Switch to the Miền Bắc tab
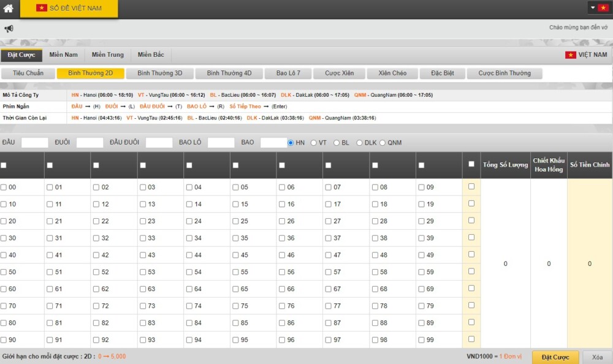613x364 pixels. (151, 55)
